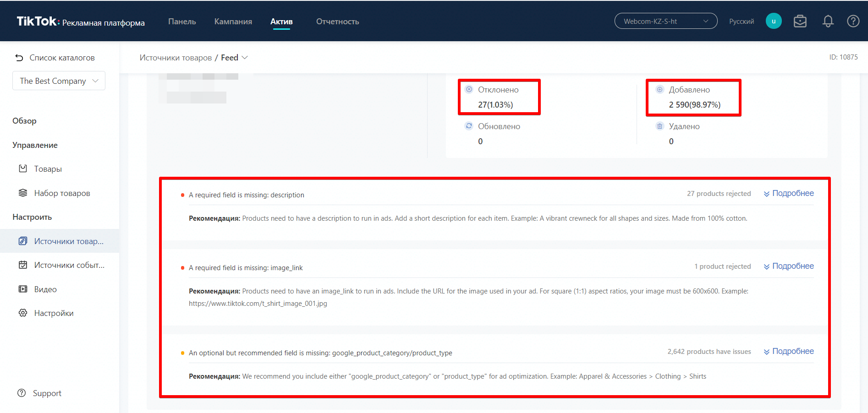Open Набор товаров in the sidebar
Image resolution: width=868 pixels, height=413 pixels.
point(62,193)
